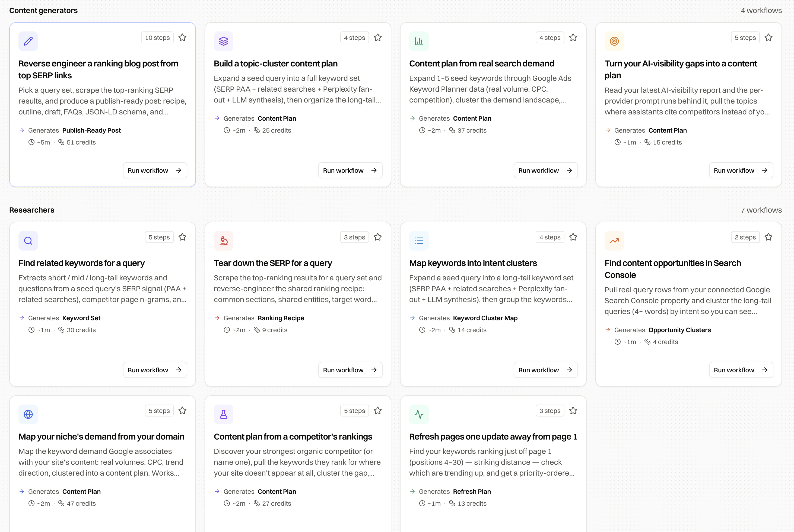Run the AI-visibility gaps content plan workflow

click(x=741, y=170)
